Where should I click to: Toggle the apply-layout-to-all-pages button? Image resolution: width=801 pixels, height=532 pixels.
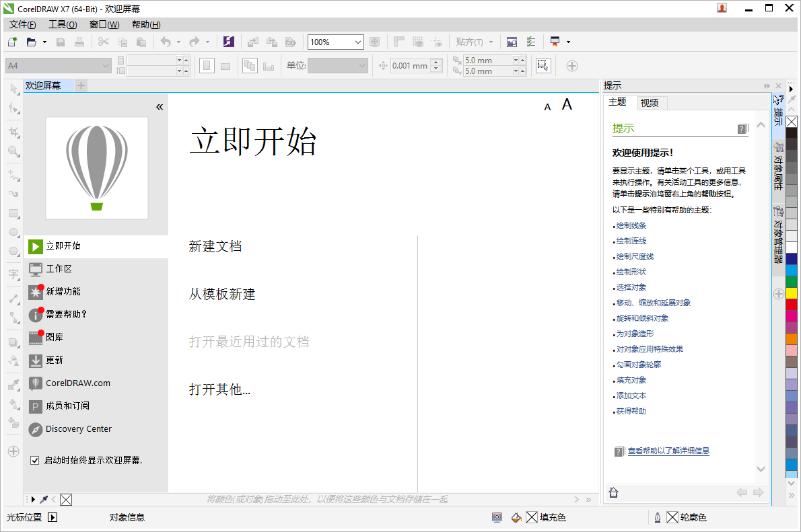[x=250, y=66]
